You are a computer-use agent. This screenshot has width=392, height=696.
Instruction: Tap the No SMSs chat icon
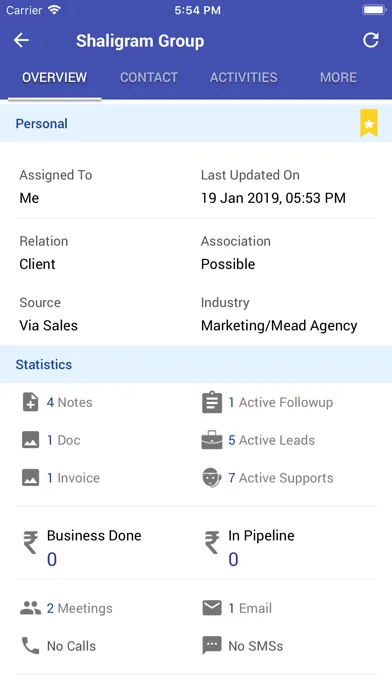point(212,646)
